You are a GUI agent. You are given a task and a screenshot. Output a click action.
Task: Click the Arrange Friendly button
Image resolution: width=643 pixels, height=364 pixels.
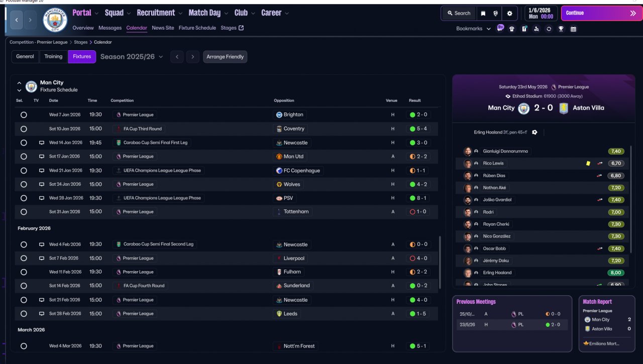coord(225,57)
